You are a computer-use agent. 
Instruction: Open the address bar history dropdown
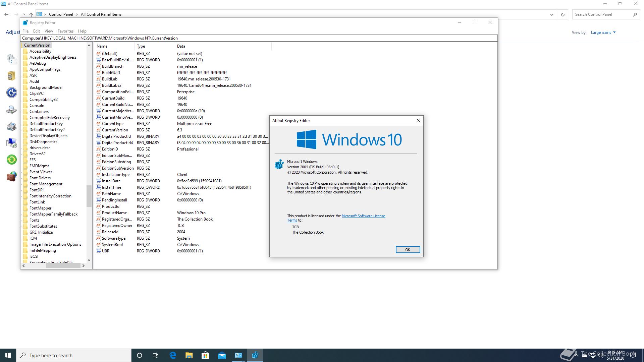552,14
